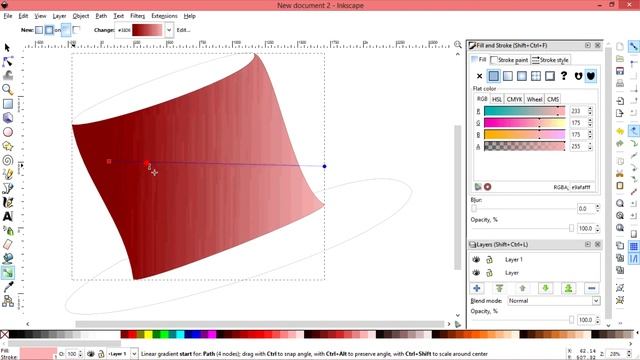Click the add layer plus icon
640x360 pixels.
point(476,289)
